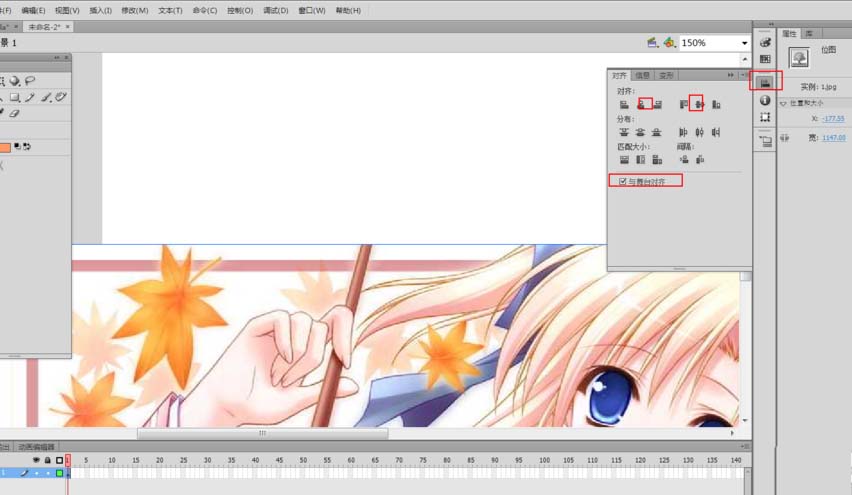This screenshot has width=852, height=495.
Task: Open Info panel from dock icon
Action: [765, 100]
